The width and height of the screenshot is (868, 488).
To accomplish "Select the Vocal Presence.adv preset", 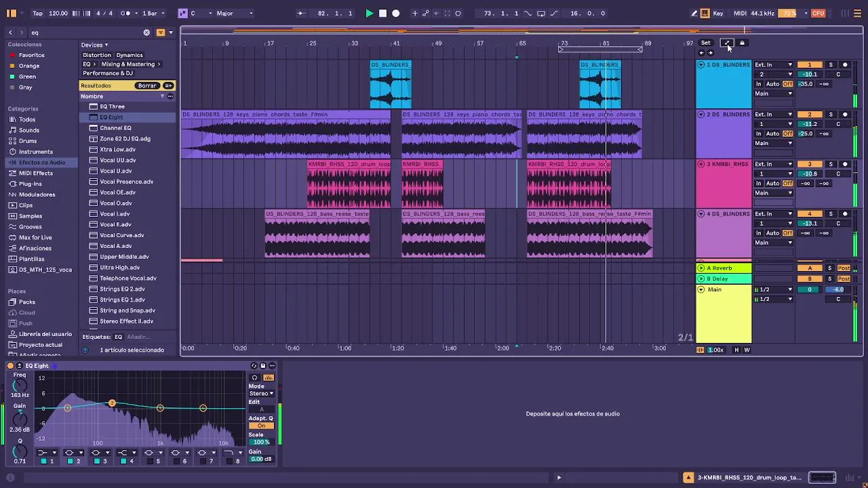I will pyautogui.click(x=126, y=182).
